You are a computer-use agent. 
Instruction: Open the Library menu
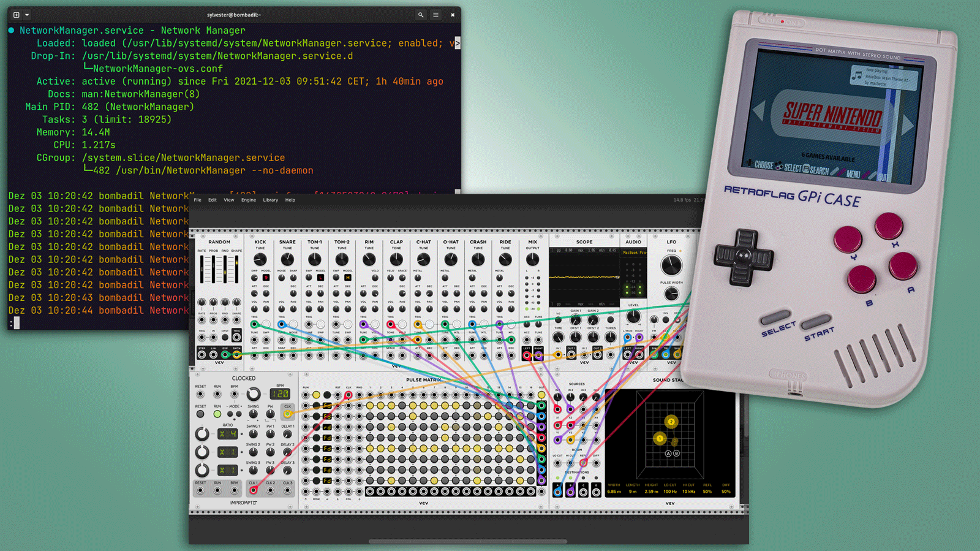coord(270,200)
